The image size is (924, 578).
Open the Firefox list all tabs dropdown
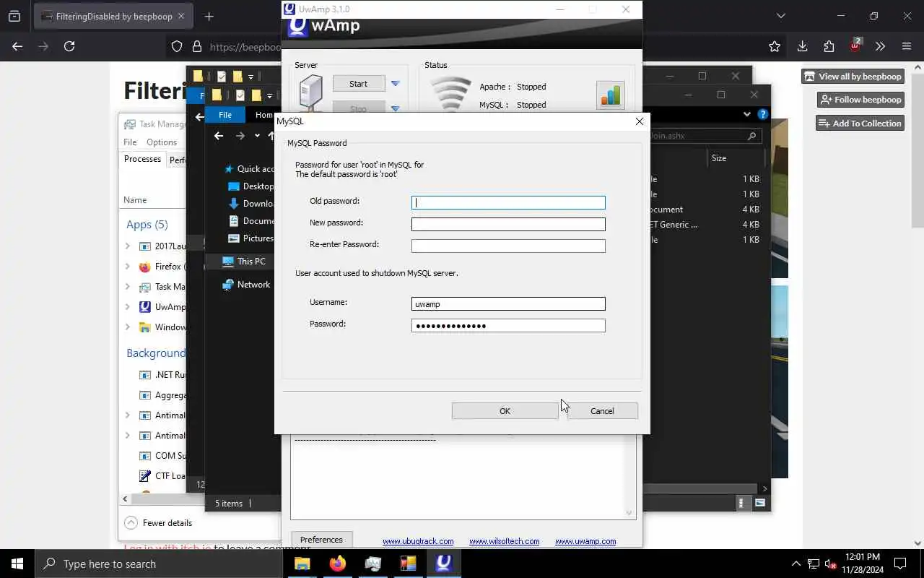tap(780, 16)
